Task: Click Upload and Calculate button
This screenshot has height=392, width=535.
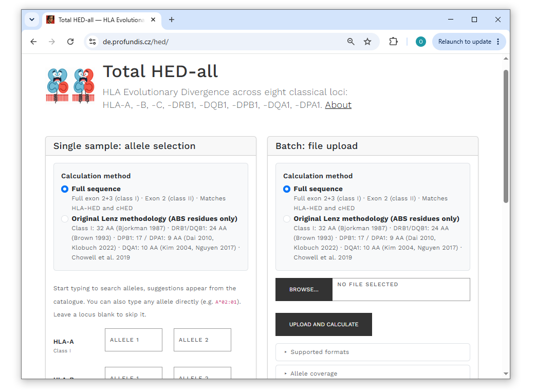Action: 324,325
